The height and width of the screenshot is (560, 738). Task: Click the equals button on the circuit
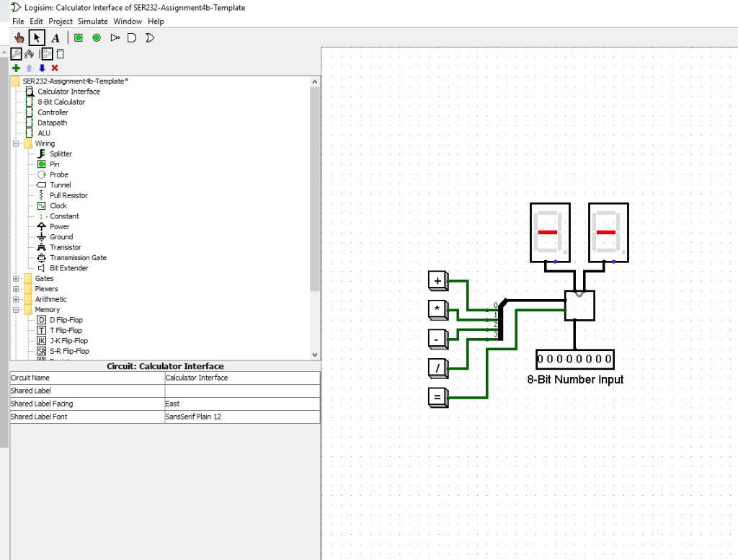[x=437, y=397]
